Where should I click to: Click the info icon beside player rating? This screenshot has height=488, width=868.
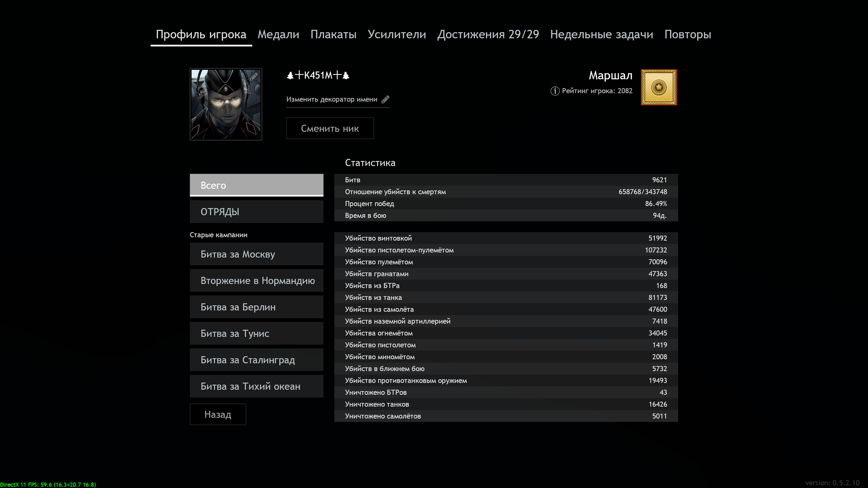tap(555, 91)
